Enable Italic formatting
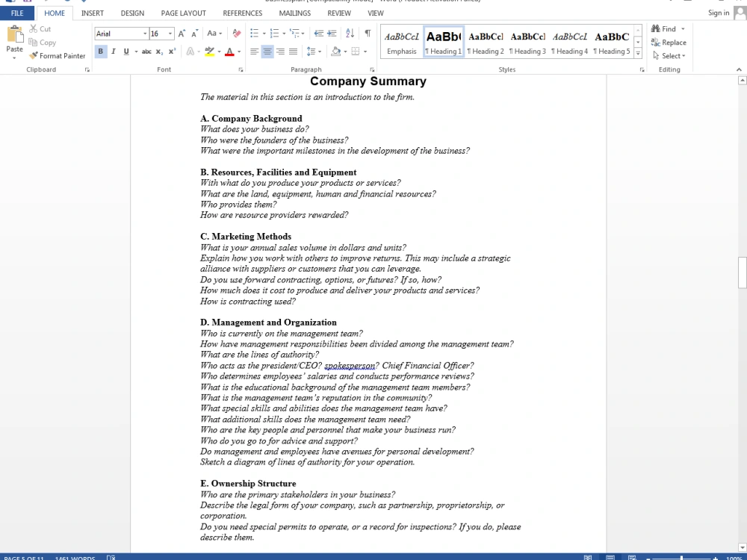The height and width of the screenshot is (560, 747). click(112, 50)
